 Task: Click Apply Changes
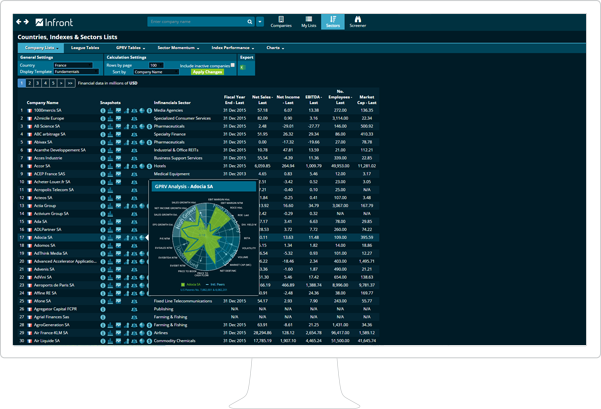click(x=207, y=72)
